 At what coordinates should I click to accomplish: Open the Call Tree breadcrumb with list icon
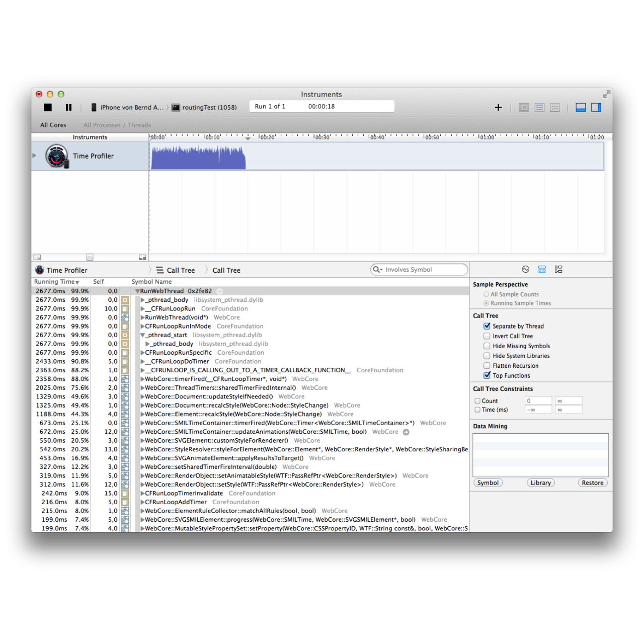(175, 270)
